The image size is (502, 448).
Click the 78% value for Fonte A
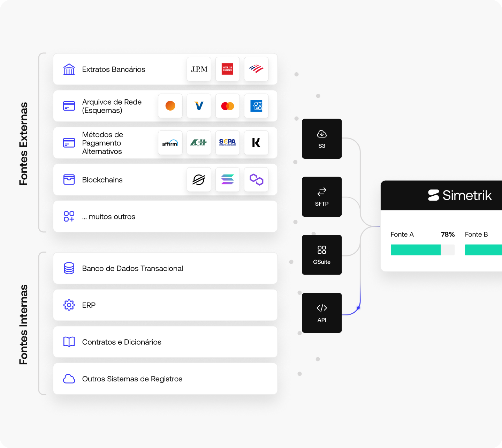point(448,234)
